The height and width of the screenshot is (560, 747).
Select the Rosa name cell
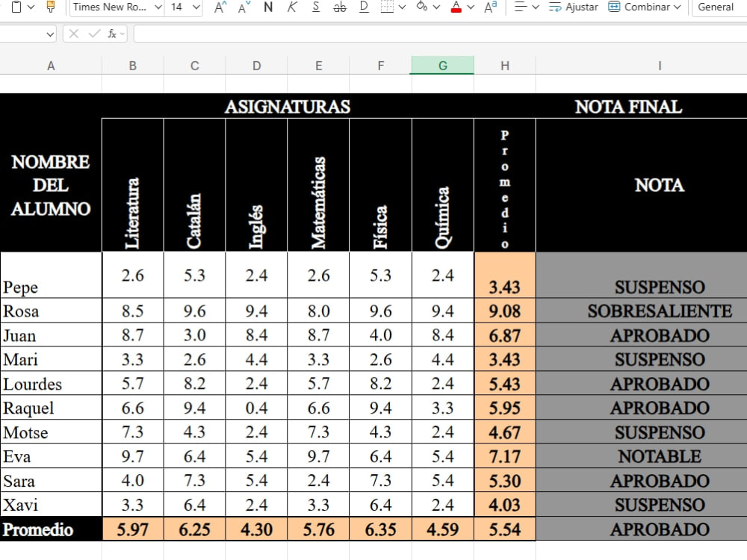[51, 311]
